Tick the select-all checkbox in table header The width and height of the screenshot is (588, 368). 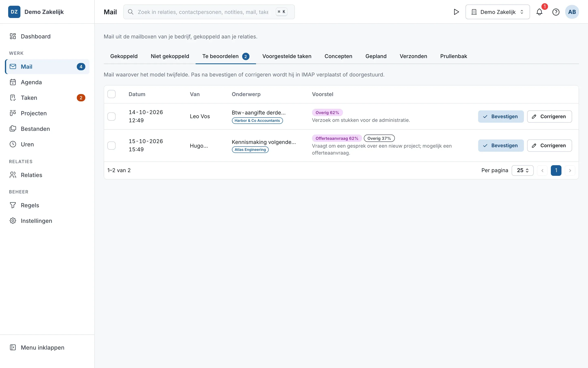tap(111, 94)
